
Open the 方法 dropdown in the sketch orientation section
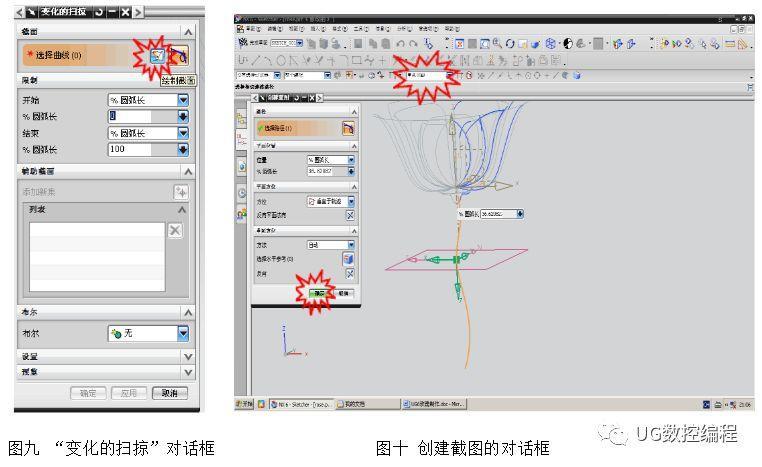351,245
